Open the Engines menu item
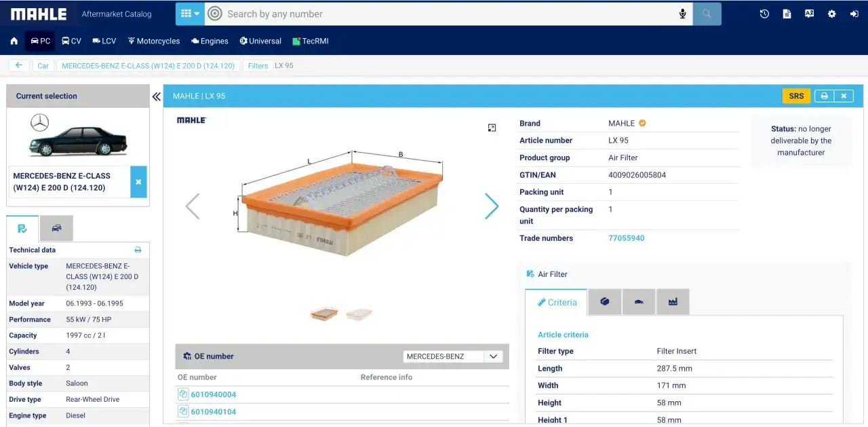 [x=210, y=41]
